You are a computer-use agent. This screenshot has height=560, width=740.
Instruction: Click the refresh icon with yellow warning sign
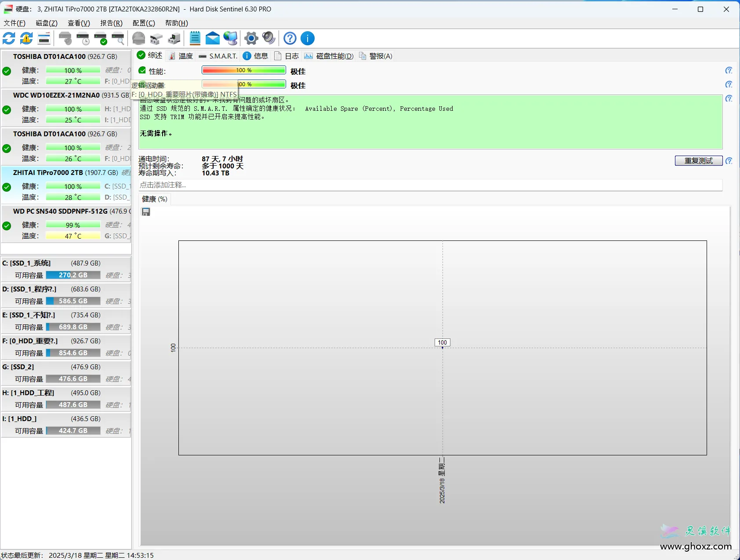pyautogui.click(x=26, y=38)
